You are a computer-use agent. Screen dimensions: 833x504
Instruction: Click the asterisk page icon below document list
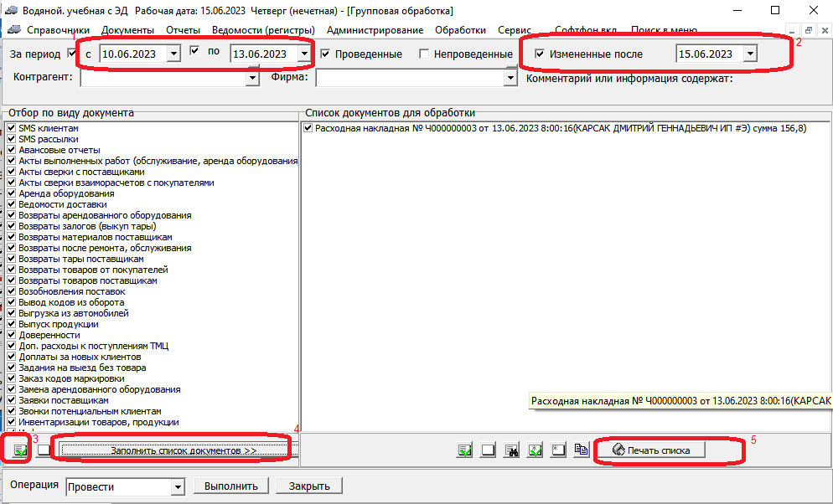[558, 450]
